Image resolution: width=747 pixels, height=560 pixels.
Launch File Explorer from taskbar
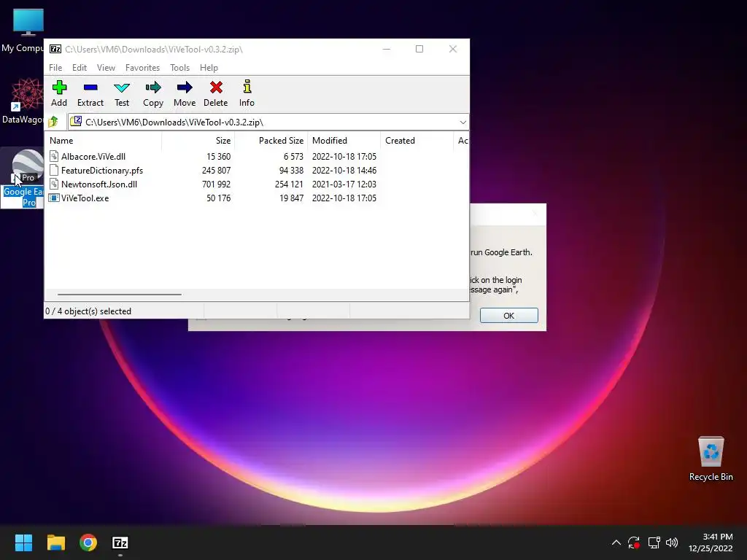(x=55, y=542)
